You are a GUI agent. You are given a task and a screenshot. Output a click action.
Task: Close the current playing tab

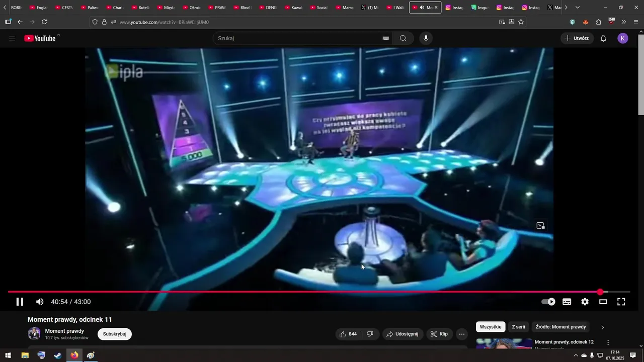[x=436, y=8]
